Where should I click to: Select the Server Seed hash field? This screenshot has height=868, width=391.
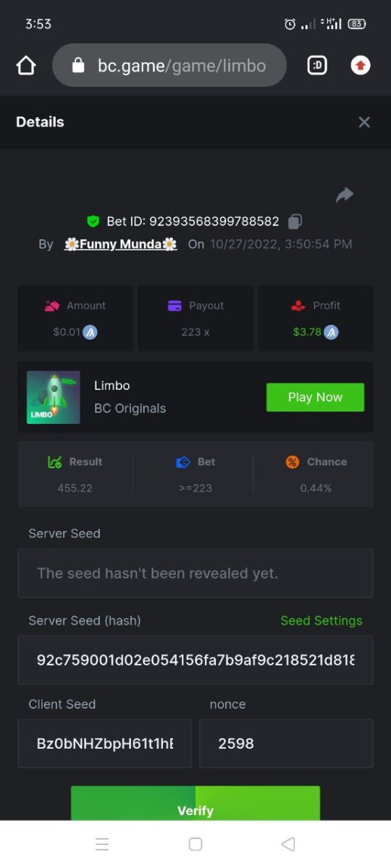(x=195, y=660)
